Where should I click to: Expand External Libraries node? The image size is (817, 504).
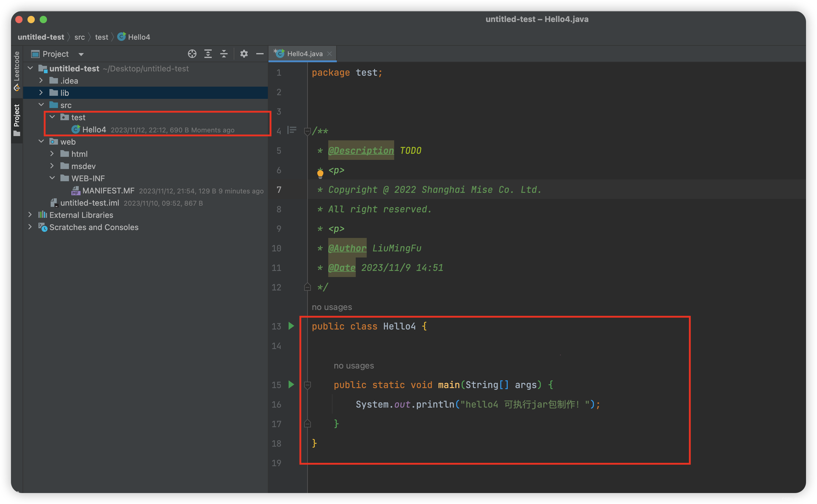[30, 215]
